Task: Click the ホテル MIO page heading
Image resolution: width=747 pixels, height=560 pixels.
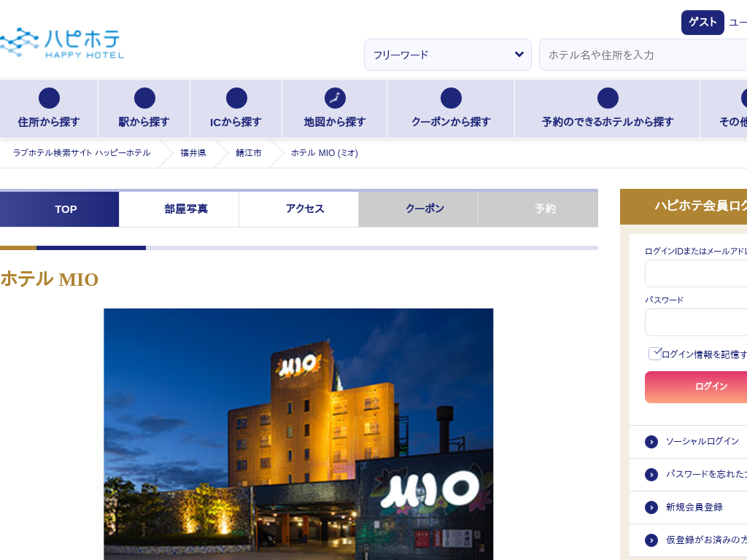Action: 50,279
